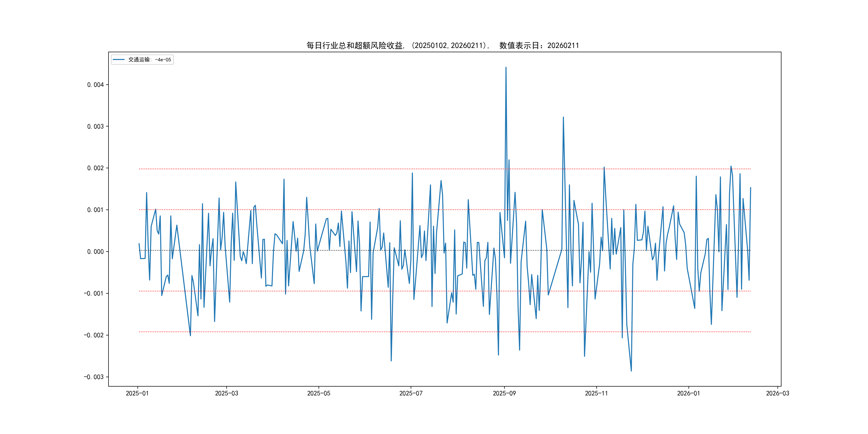Click the chart title text at top
Viewport: 868px width, 434px height.
(x=442, y=46)
